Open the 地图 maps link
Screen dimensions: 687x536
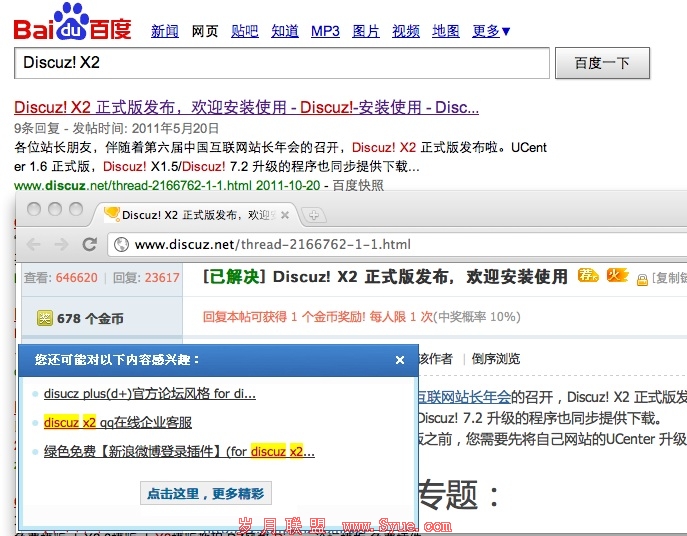pyautogui.click(x=446, y=31)
